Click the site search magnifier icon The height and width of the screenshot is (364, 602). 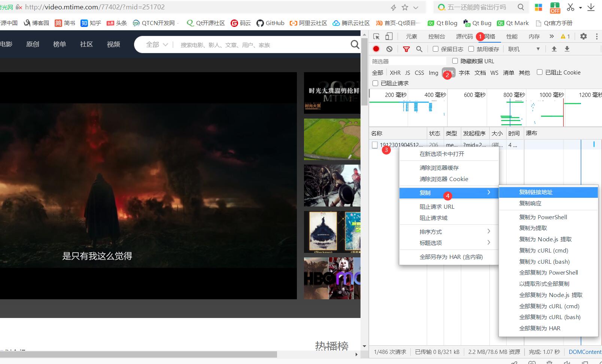click(x=355, y=45)
